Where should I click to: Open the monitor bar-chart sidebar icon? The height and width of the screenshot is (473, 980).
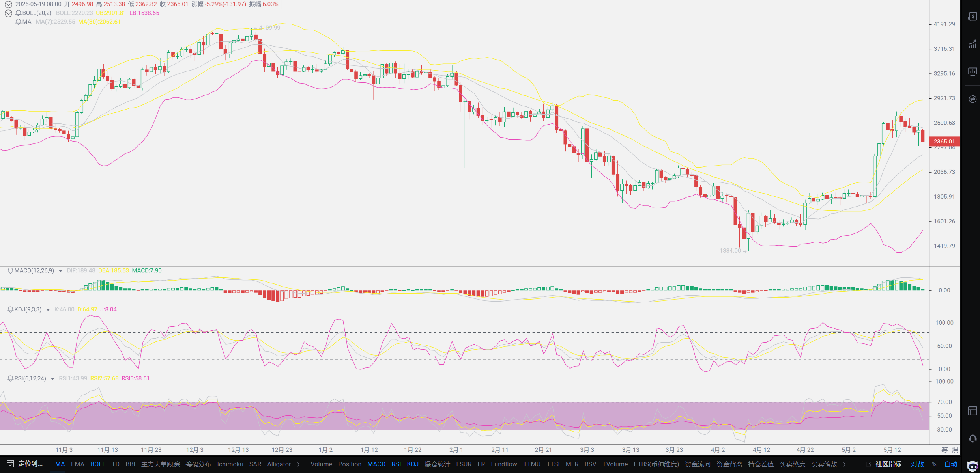coord(973,71)
